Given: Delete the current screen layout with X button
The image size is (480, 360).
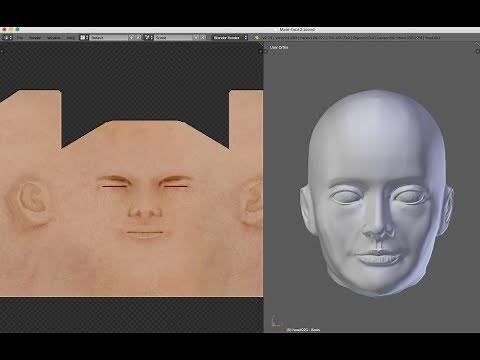Looking at the screenshot, I should pos(138,38).
